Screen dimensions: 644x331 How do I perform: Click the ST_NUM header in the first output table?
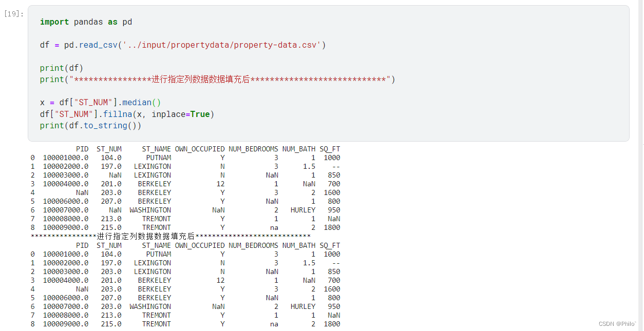click(x=109, y=149)
